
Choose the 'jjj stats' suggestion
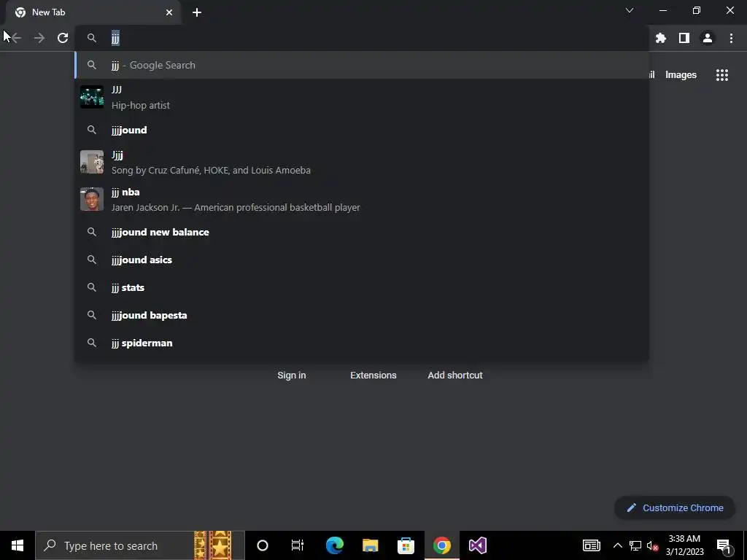362,287
